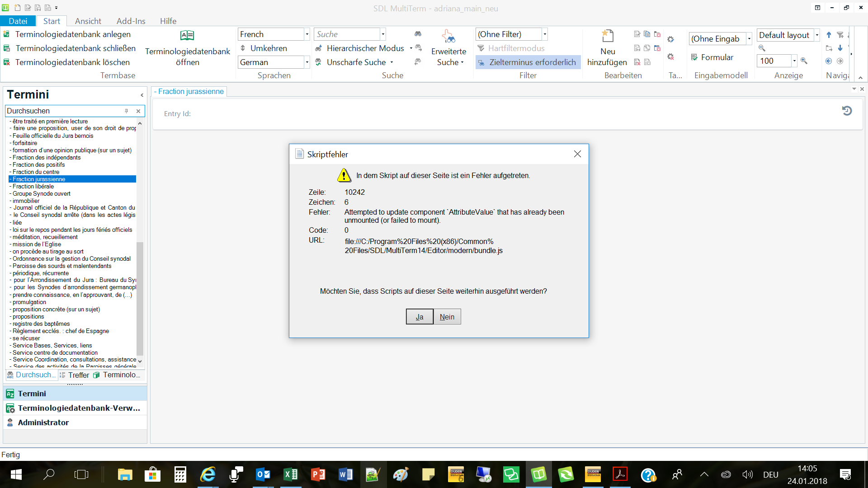This screenshot has width=868, height=488.
Task: Click the Terminologiedatenbank öffnen icon
Action: point(187,36)
